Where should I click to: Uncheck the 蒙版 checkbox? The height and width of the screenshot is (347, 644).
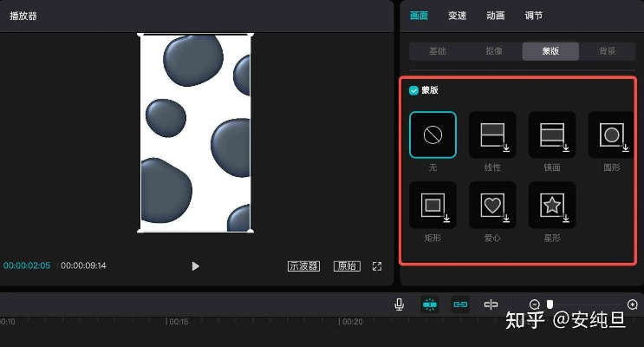[x=414, y=90]
